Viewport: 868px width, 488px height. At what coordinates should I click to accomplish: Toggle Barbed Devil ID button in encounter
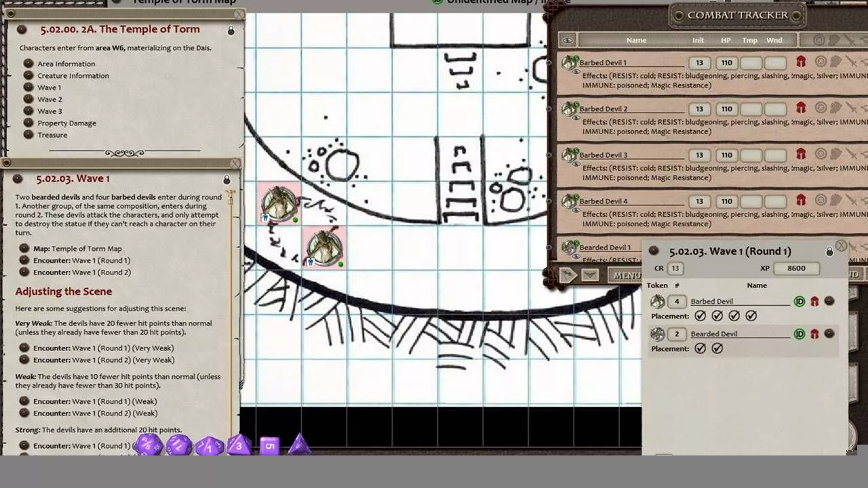pyautogui.click(x=800, y=302)
